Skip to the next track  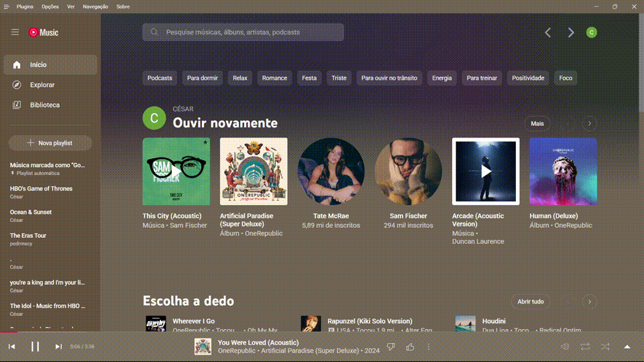click(59, 347)
